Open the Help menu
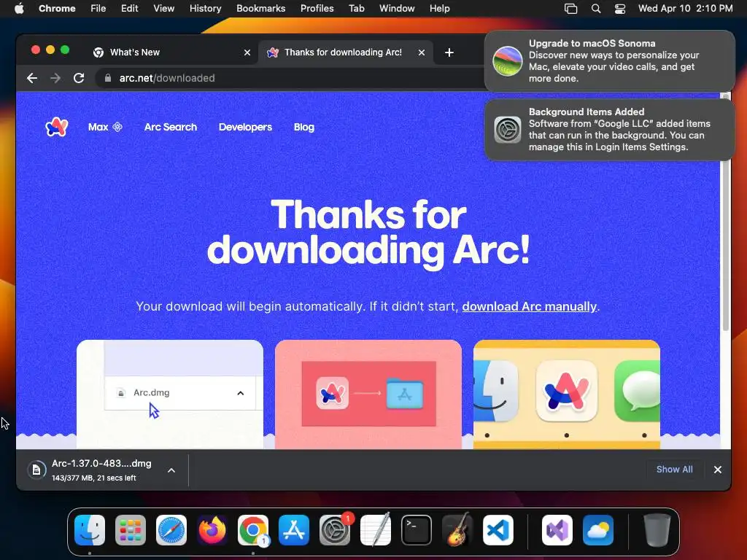 [439, 8]
